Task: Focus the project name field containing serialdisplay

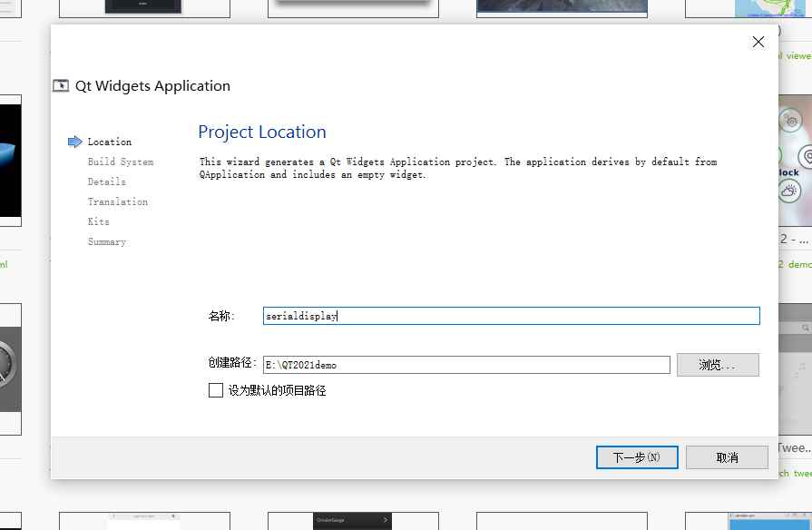Action: (x=511, y=316)
